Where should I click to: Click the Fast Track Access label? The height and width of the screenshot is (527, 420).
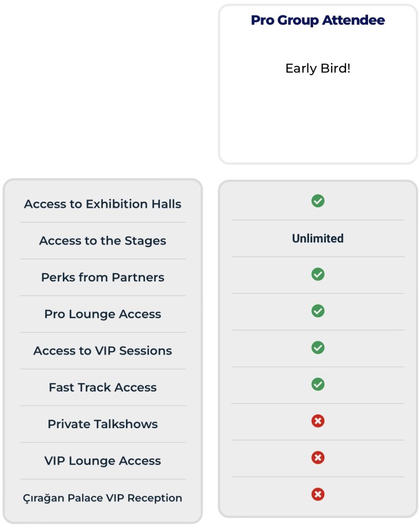pyautogui.click(x=102, y=387)
